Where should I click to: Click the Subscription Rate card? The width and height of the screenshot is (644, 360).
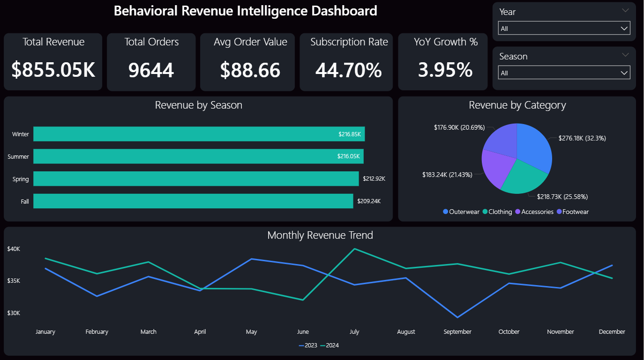(x=346, y=62)
